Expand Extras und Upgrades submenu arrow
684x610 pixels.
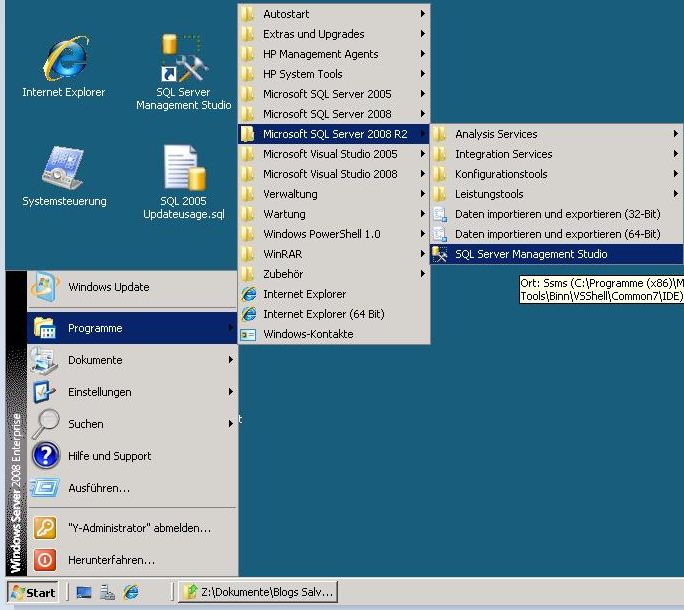coord(422,34)
